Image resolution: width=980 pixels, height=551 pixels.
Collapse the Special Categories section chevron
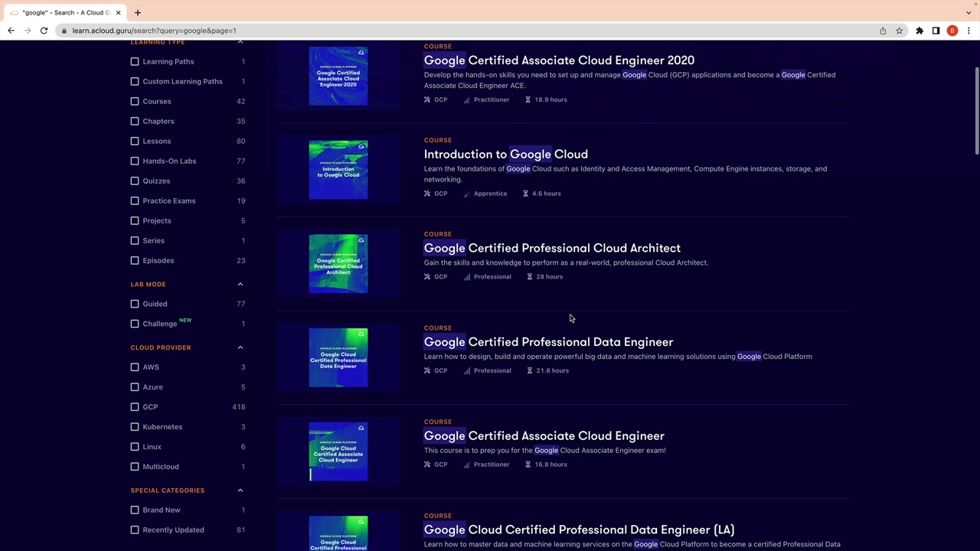pos(240,491)
